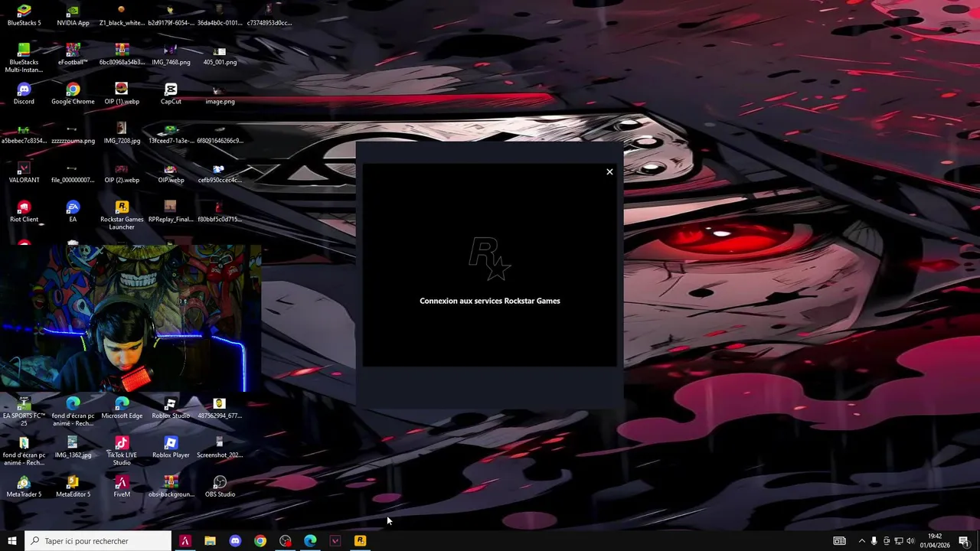Select 487562994_677 image file on desktop
The image size is (980, 551).
click(220, 409)
